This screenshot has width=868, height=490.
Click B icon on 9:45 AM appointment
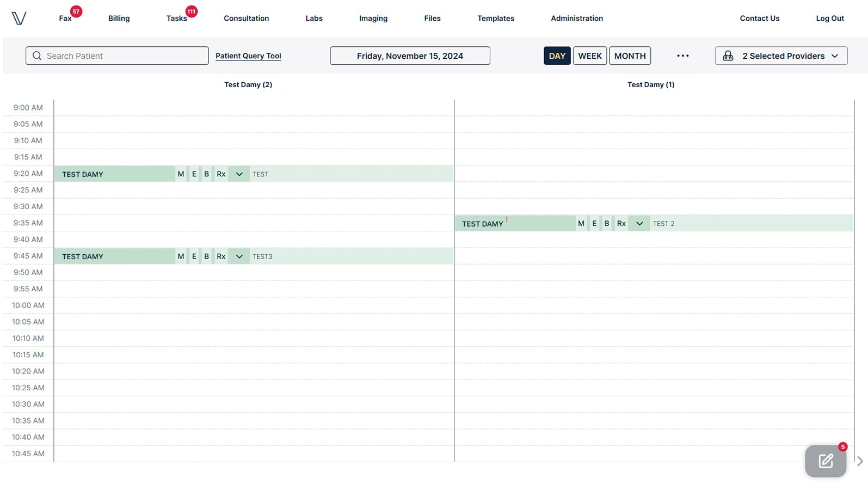pyautogui.click(x=206, y=256)
